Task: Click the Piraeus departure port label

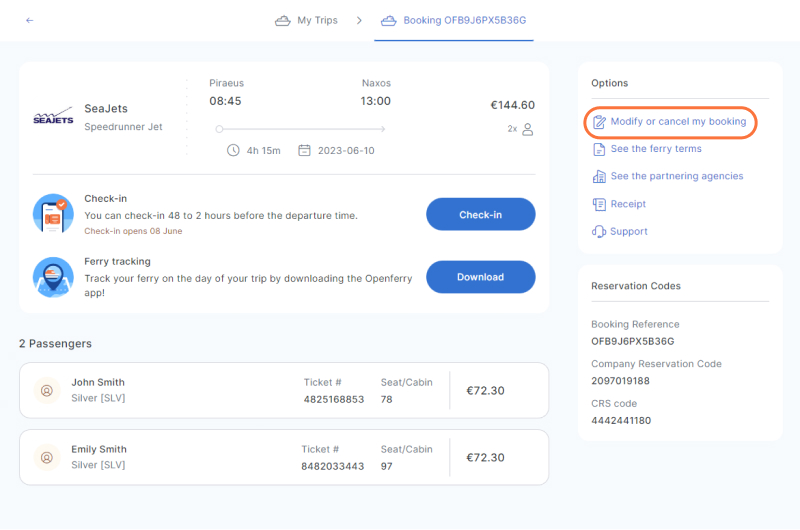Action: pos(227,83)
